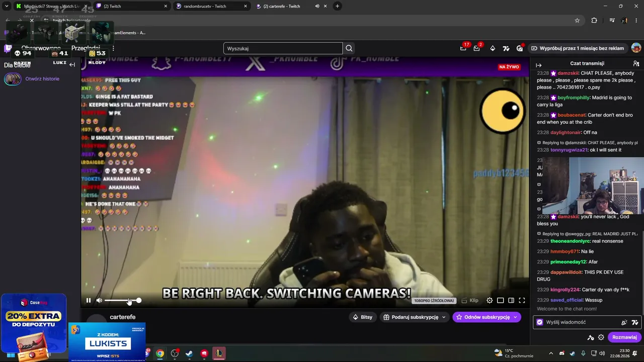Image resolution: width=644 pixels, height=362 pixels.
Task: Expand the Podaruj subskrypcję dropdown arrow
Action: point(444,317)
